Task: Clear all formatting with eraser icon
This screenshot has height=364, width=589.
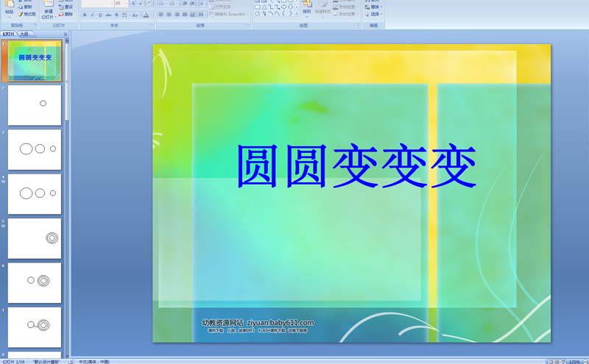Action: [149, 4]
